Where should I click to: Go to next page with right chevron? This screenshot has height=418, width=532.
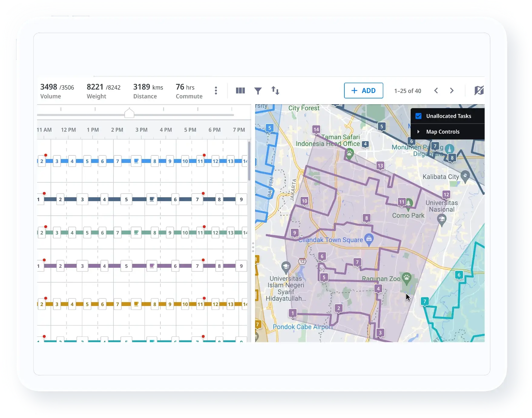452,91
